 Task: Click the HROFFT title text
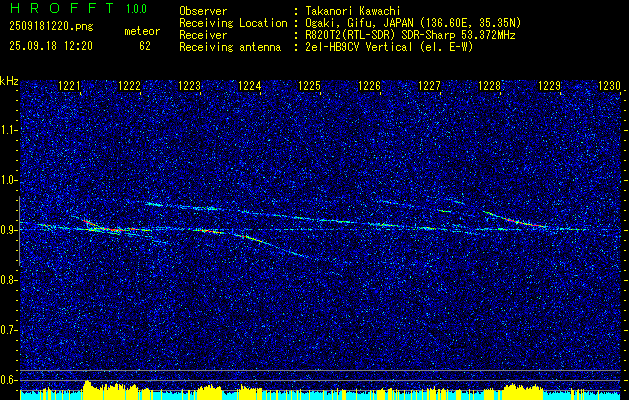[x=61, y=8]
